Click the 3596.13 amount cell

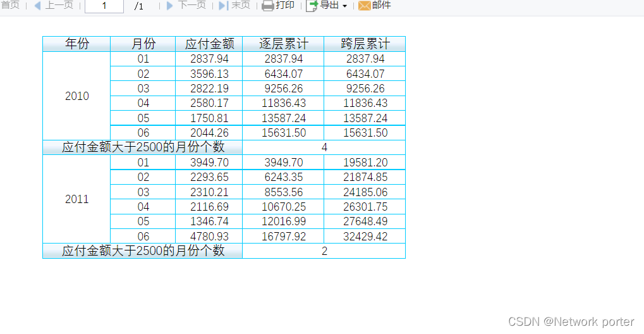209,73
